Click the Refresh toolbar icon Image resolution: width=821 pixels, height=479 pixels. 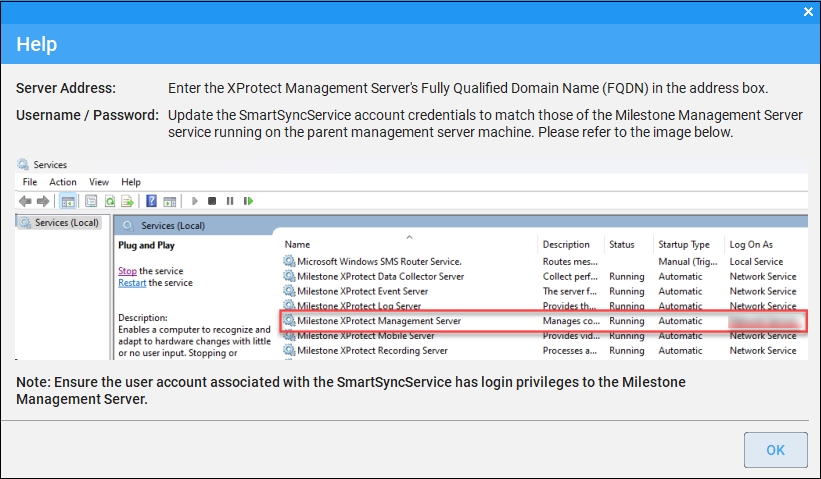(x=109, y=201)
